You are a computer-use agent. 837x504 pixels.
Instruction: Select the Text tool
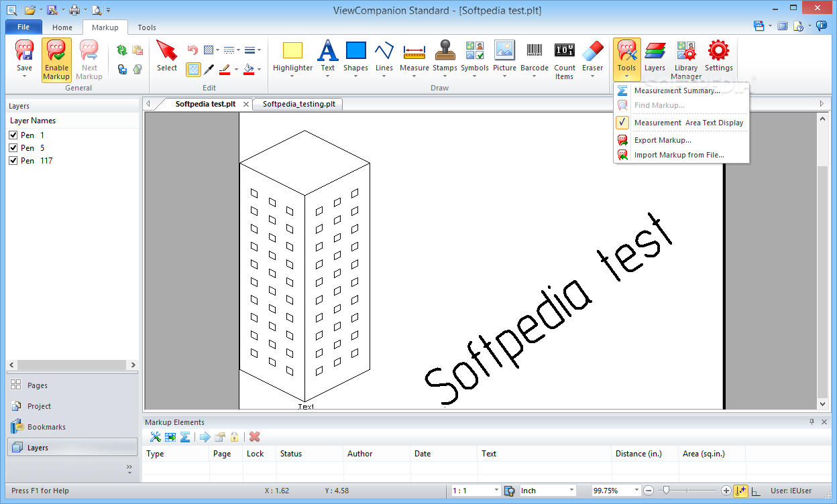click(x=327, y=58)
